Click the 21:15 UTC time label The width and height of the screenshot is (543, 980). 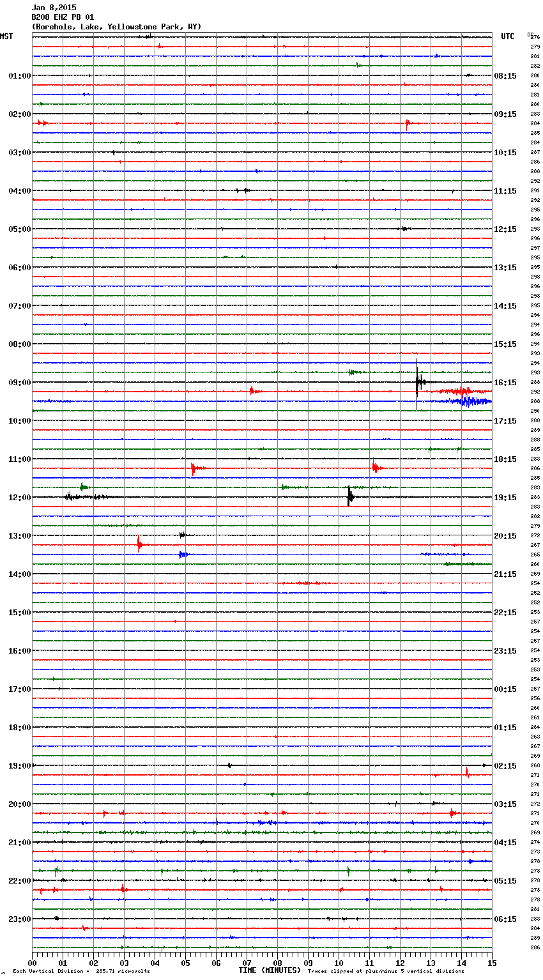[505, 574]
